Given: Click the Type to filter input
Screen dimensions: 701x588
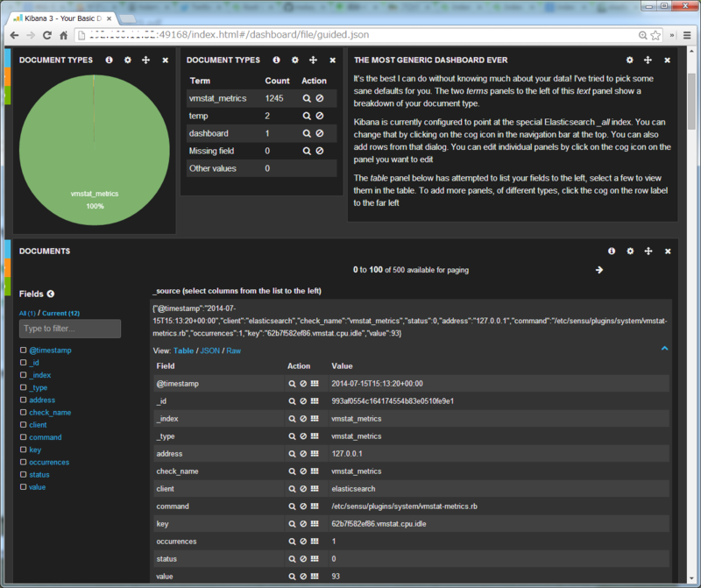Looking at the screenshot, I should [70, 329].
